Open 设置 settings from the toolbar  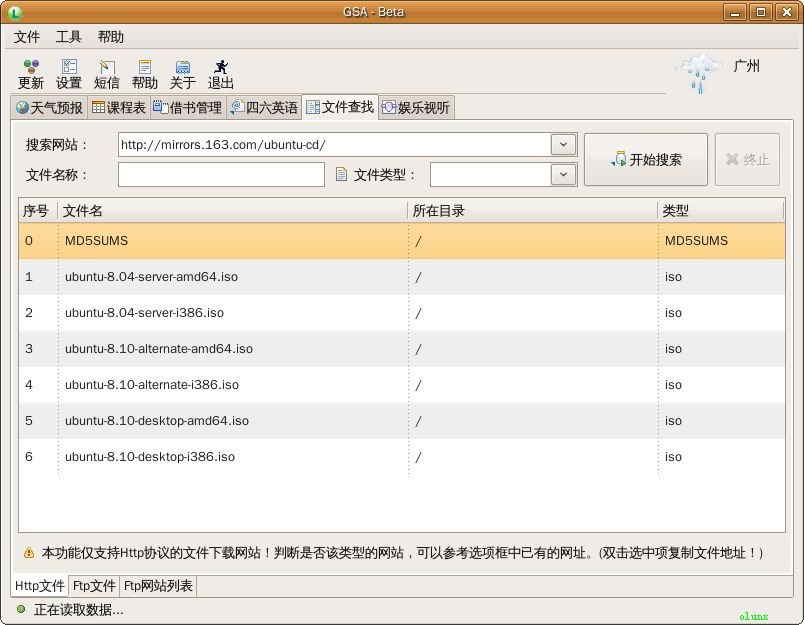point(69,74)
